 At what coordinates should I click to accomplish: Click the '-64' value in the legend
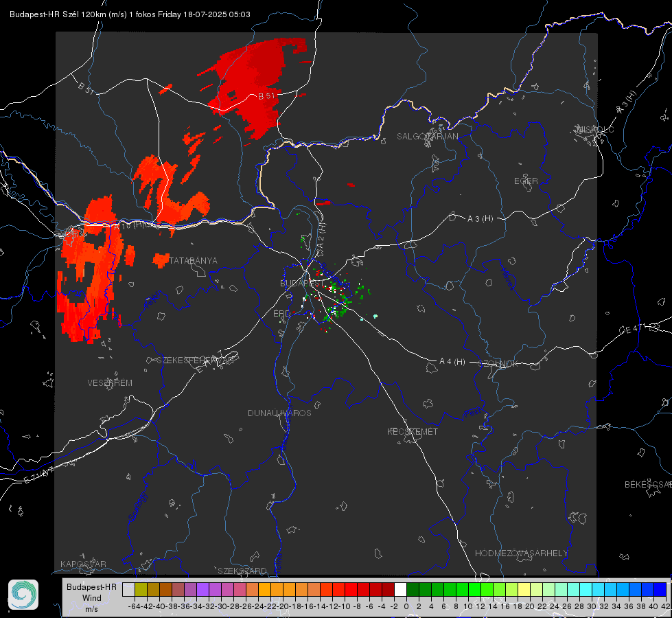pos(135,606)
